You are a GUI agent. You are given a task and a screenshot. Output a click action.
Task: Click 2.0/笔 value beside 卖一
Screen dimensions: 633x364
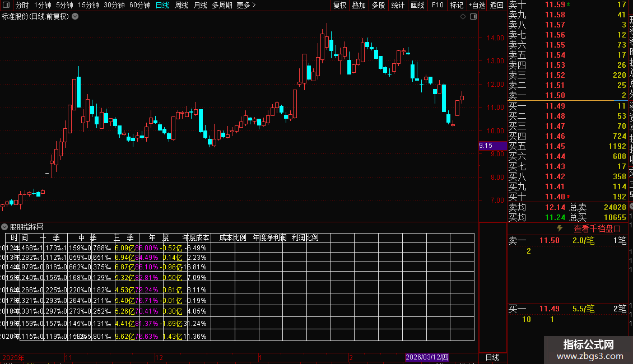point(583,240)
